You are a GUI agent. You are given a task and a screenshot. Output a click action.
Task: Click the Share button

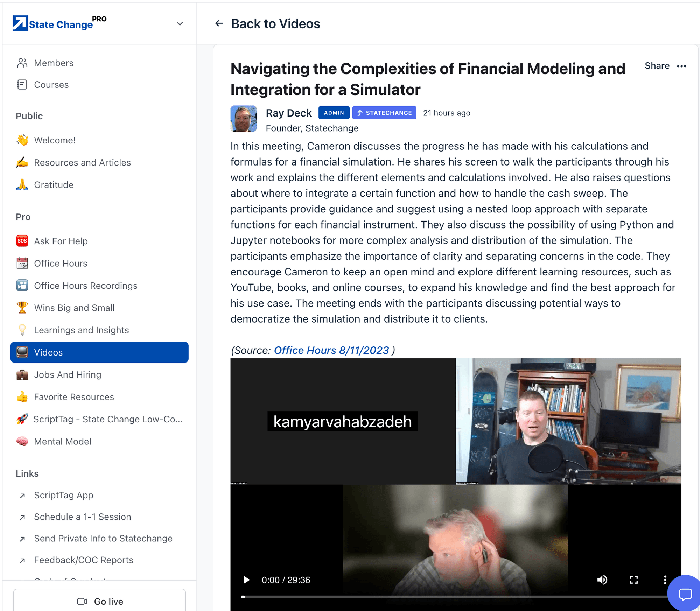[657, 66]
